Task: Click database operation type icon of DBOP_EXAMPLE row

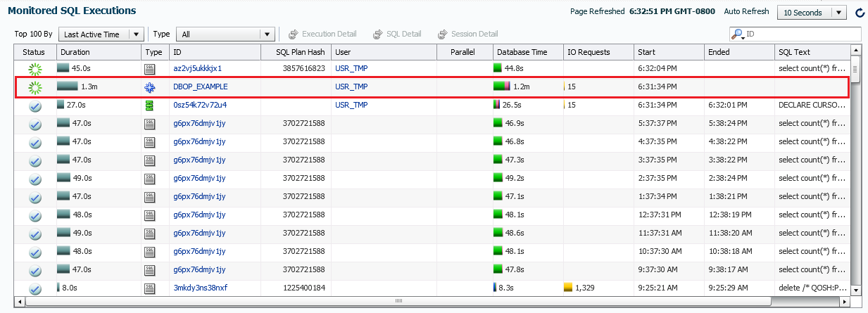Action: click(149, 87)
